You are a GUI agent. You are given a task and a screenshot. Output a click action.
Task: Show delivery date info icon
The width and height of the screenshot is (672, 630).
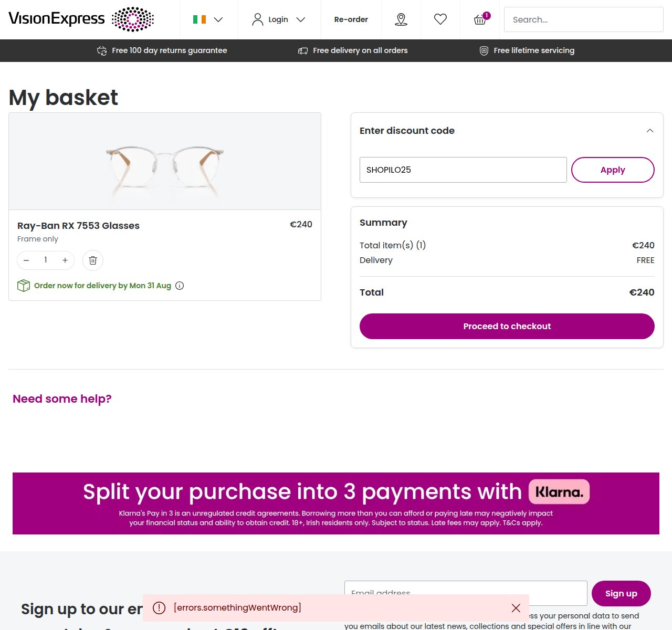[180, 286]
